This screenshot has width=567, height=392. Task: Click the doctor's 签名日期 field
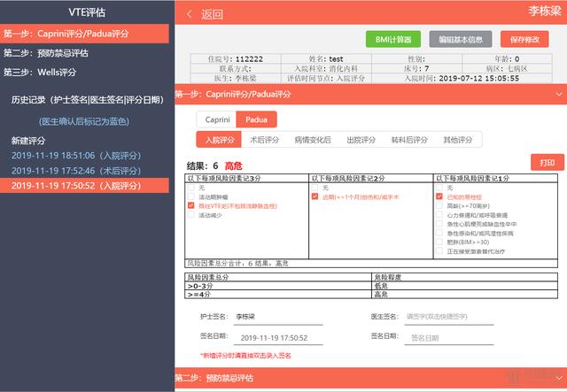coord(447,338)
